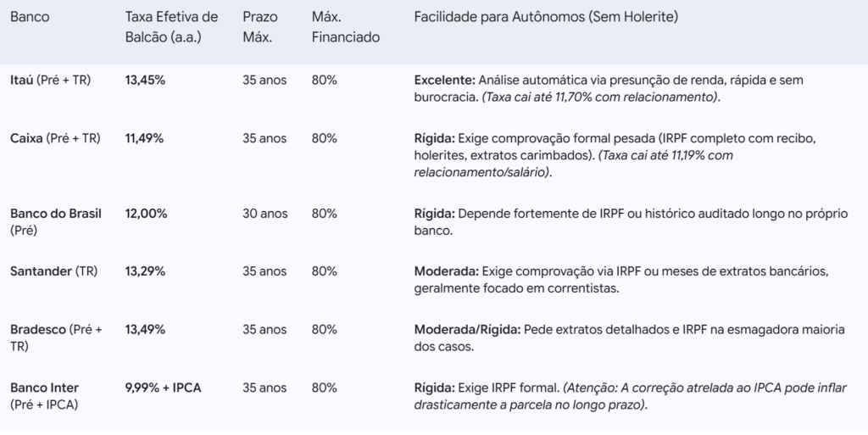Select the 9,99% + IPCA rate

click(x=164, y=388)
